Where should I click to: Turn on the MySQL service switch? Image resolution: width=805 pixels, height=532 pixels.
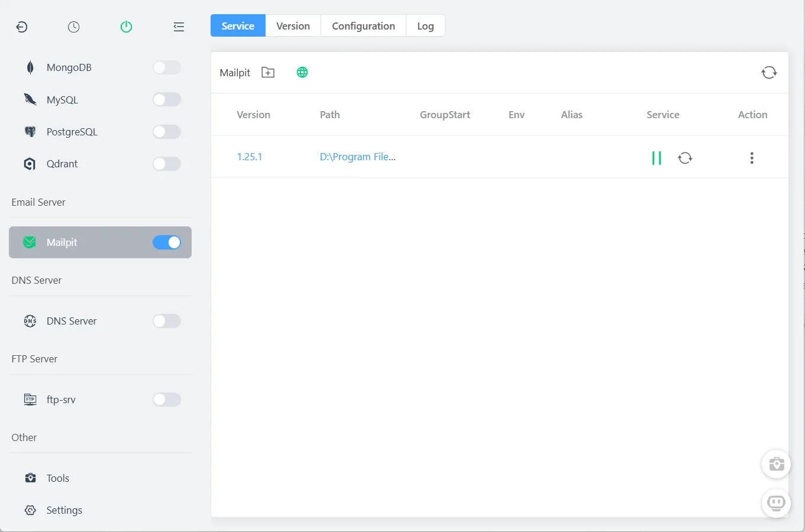tap(166, 100)
